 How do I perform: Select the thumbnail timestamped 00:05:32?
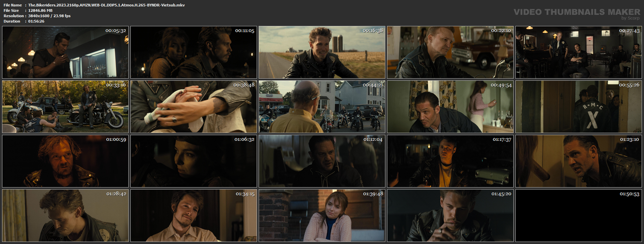click(65, 52)
